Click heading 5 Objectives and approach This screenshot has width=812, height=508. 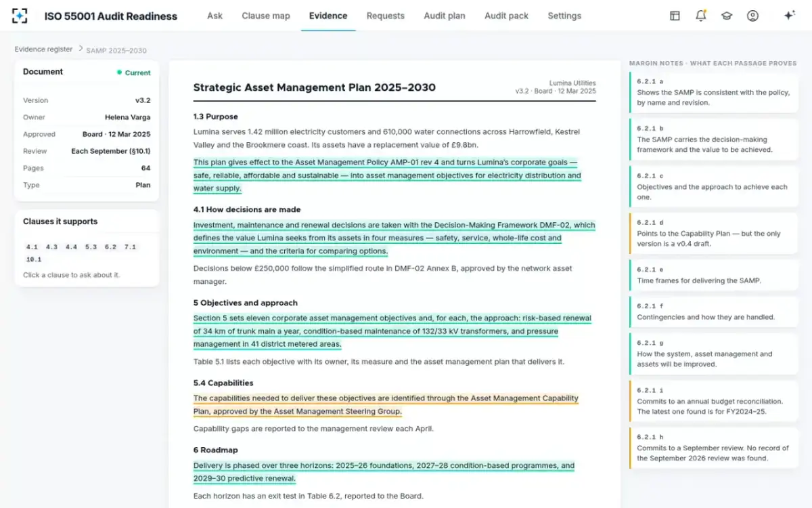point(246,303)
